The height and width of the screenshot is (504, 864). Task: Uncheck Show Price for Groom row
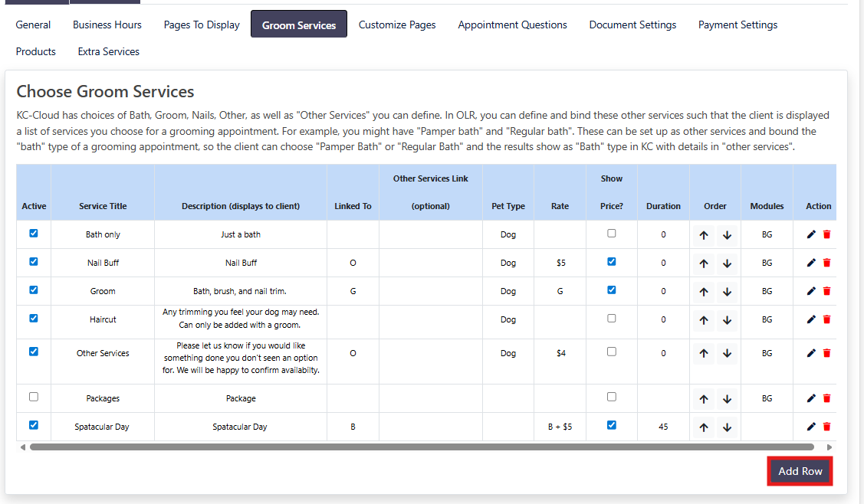(611, 290)
